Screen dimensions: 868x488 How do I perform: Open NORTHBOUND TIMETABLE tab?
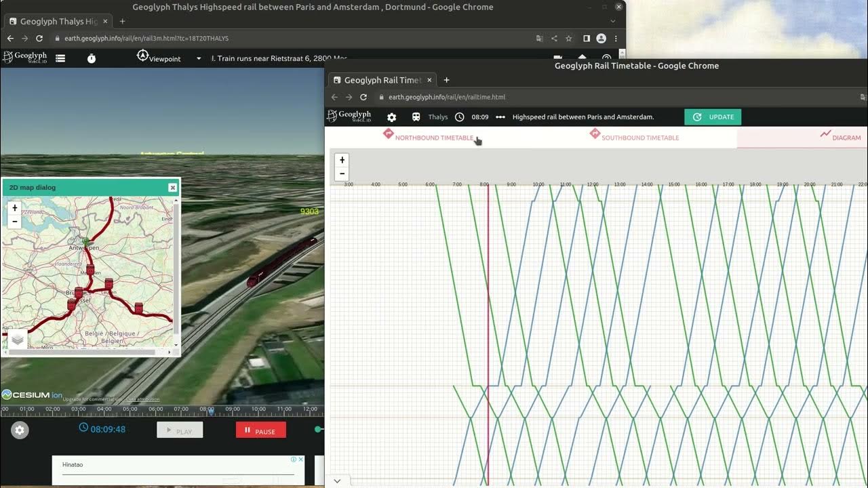click(428, 136)
